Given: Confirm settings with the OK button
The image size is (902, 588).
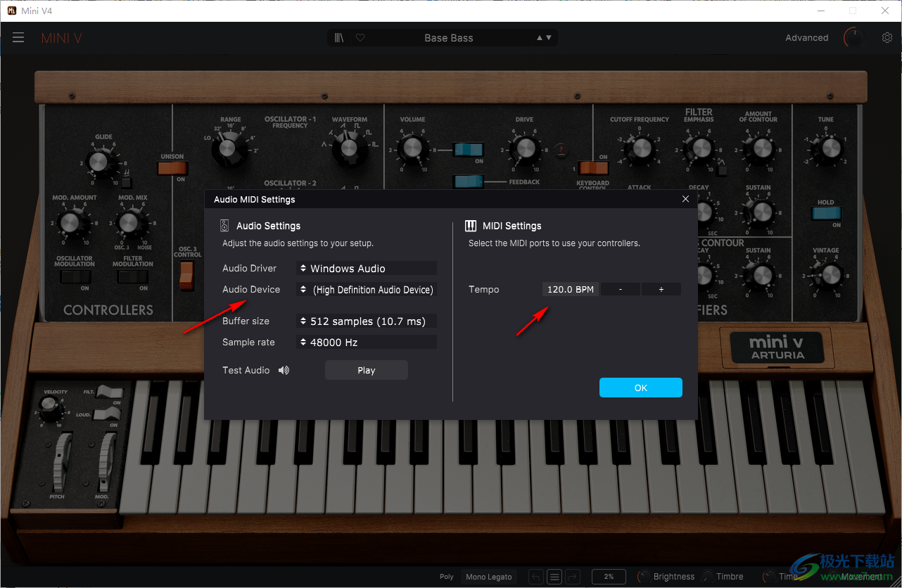Looking at the screenshot, I should 640,387.
